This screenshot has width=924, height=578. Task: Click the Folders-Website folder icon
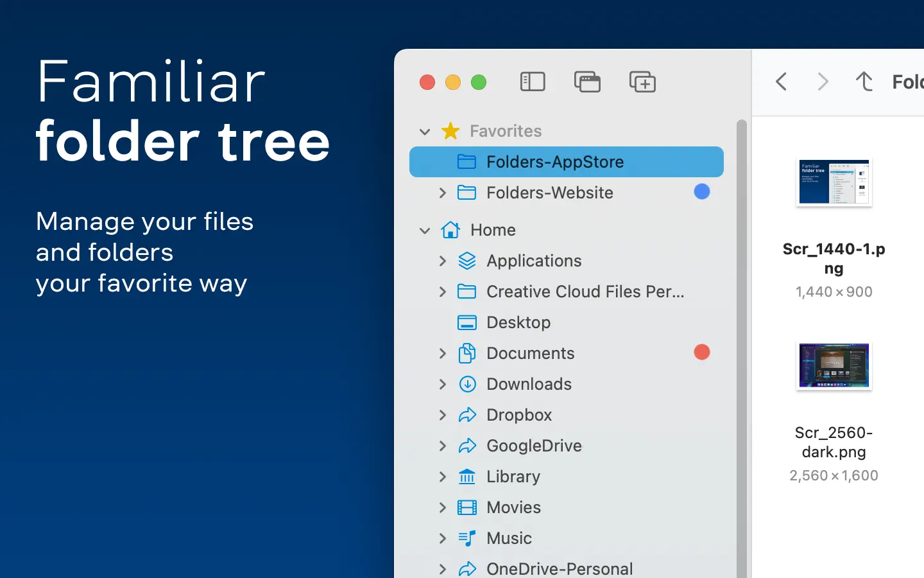[x=467, y=193]
